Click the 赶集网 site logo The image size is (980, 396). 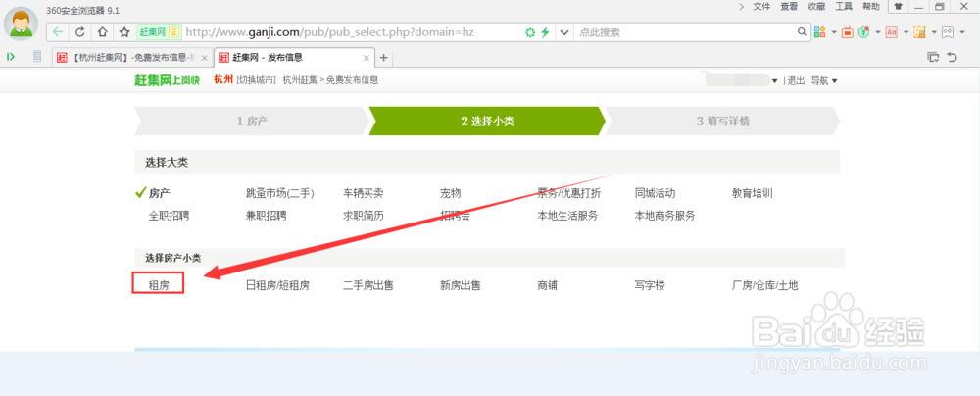[167, 80]
